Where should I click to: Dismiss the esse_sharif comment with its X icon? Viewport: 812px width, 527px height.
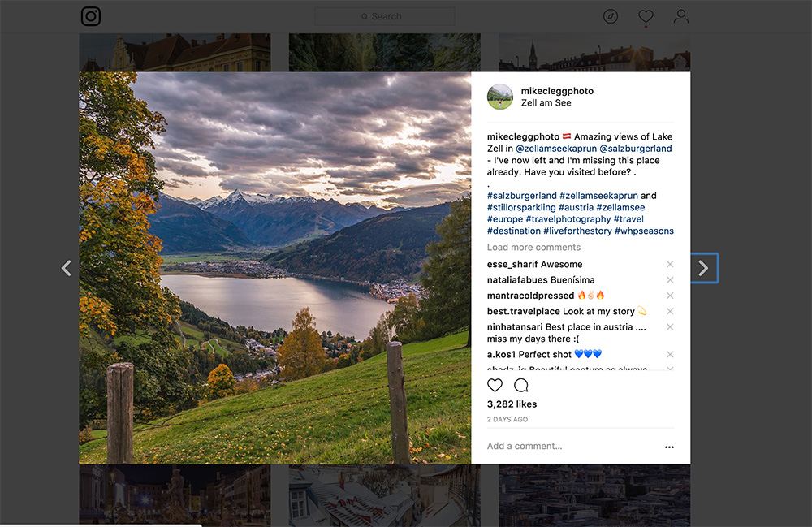(x=670, y=264)
